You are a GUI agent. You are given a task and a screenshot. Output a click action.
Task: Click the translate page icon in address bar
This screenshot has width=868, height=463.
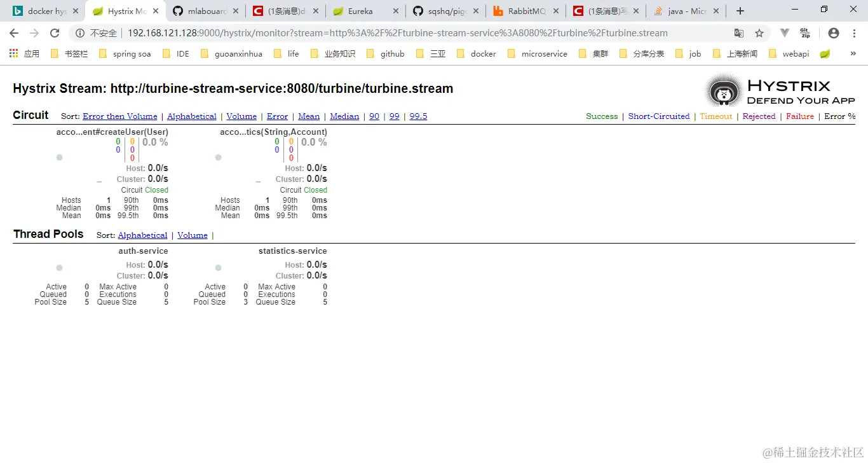coord(739,33)
